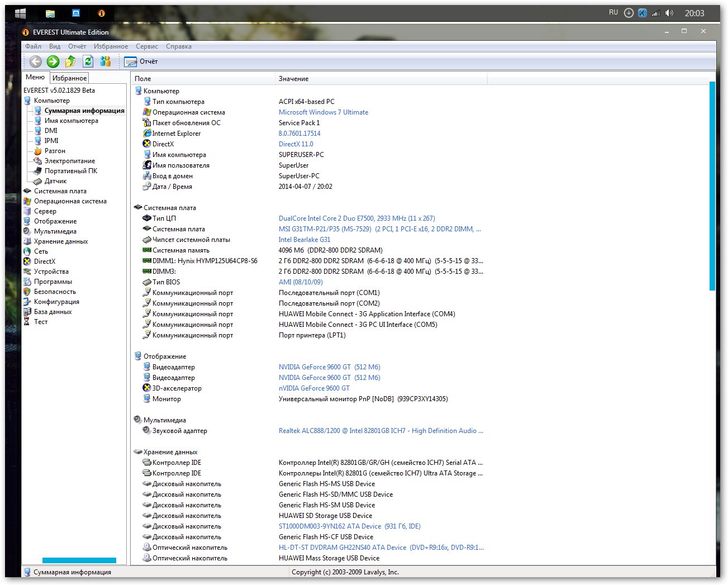728x585 pixels.
Task: Click the Безопасность shield icon
Action: [27, 292]
